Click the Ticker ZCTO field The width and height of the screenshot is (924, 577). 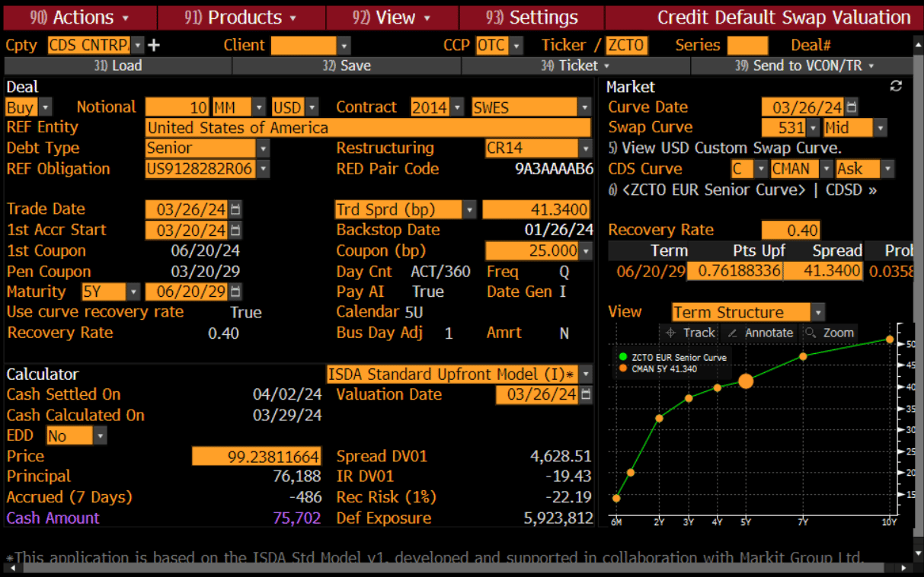[626, 46]
